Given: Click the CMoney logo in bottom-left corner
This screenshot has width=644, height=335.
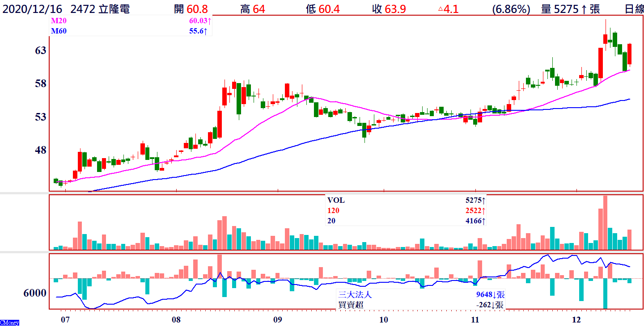Looking at the screenshot, I should tap(9, 322).
